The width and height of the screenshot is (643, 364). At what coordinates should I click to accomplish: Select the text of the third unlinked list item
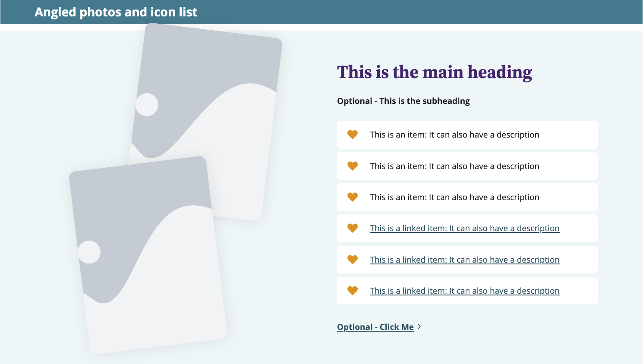[x=454, y=197]
